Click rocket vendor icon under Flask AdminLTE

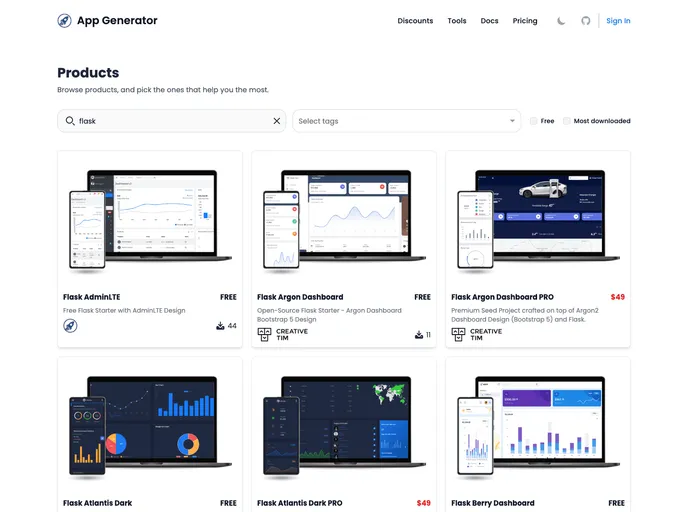[70, 326]
